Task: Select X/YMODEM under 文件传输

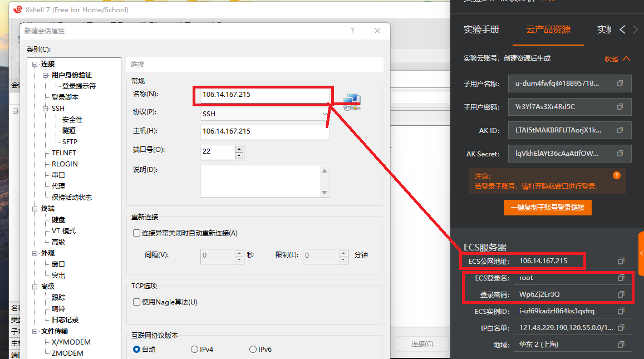Action: pyautogui.click(x=71, y=342)
